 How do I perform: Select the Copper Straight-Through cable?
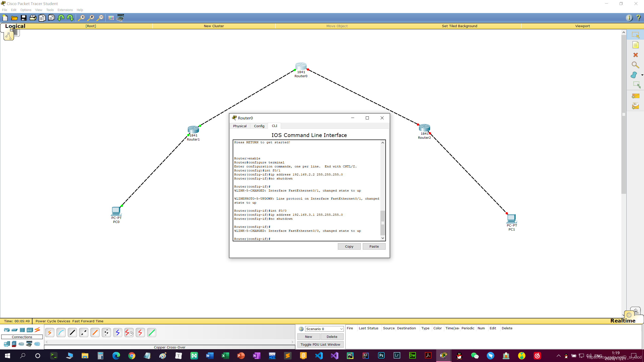(x=72, y=333)
